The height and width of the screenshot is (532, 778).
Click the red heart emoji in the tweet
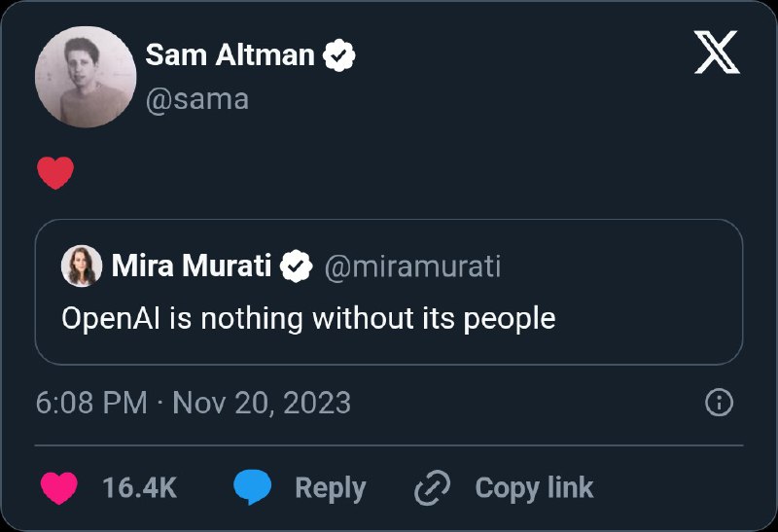click(x=55, y=174)
